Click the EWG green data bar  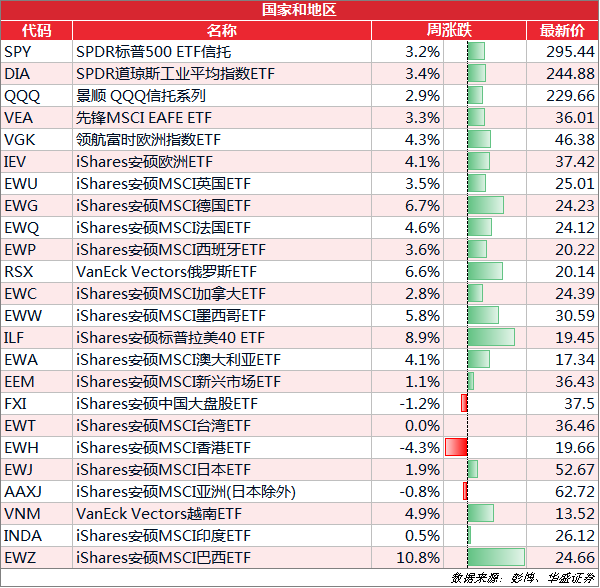pyautogui.click(x=486, y=205)
